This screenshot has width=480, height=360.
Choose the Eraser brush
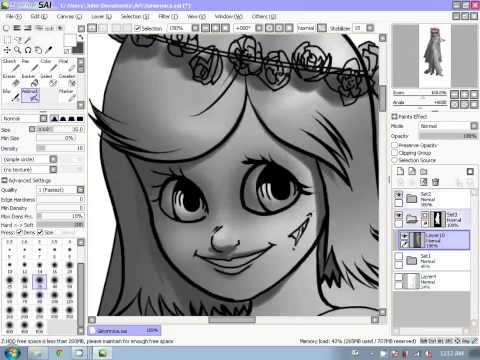coord(11,80)
